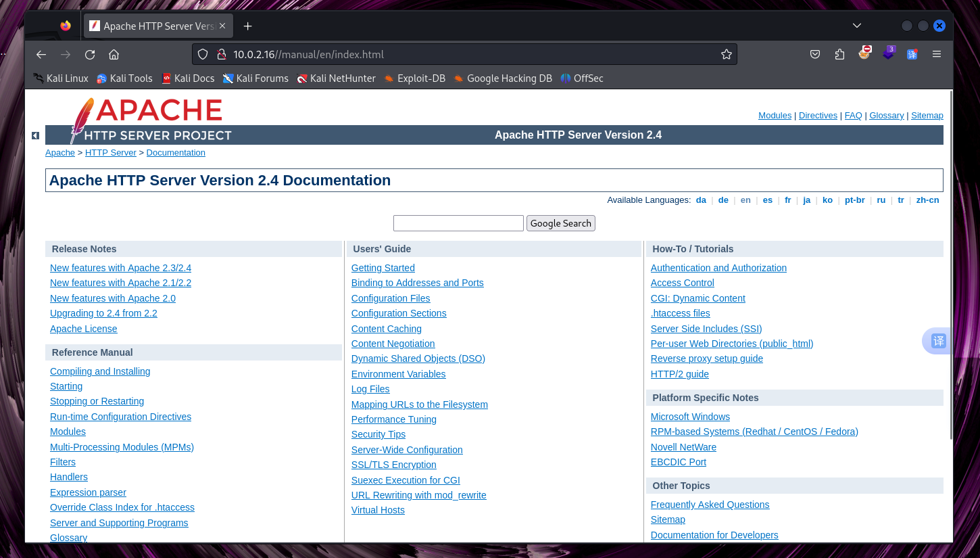This screenshot has height=558, width=980.
Task: Open the Getting Started link
Action: pyautogui.click(x=383, y=268)
